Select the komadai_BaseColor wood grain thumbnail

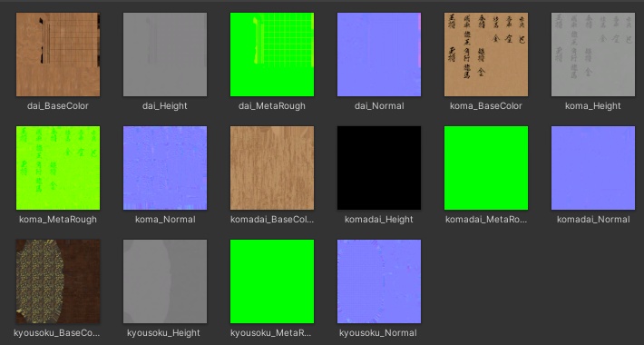[272, 168]
